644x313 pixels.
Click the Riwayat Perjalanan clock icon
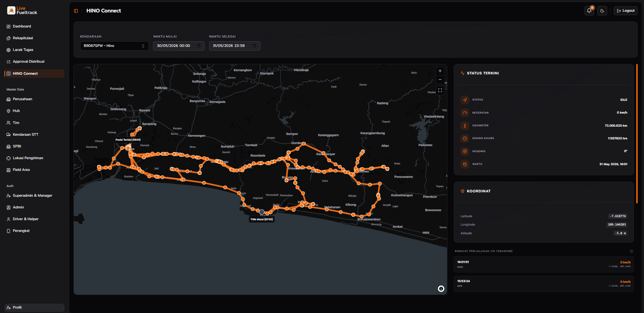[631, 251]
